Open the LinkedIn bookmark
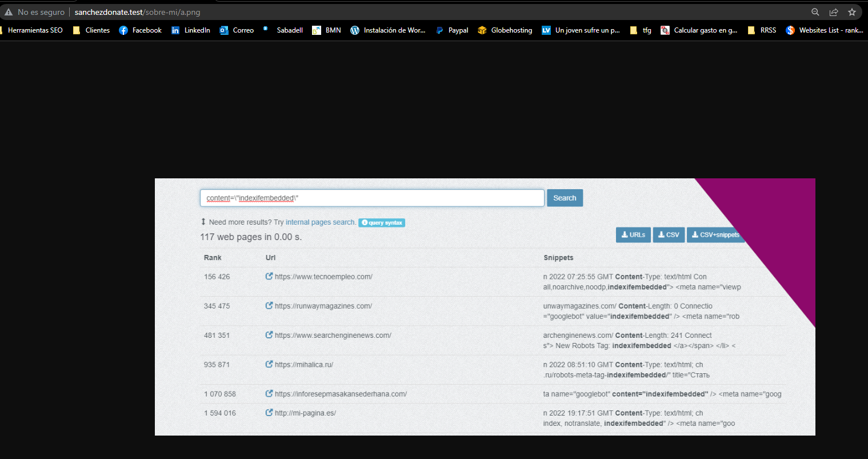 pos(191,30)
